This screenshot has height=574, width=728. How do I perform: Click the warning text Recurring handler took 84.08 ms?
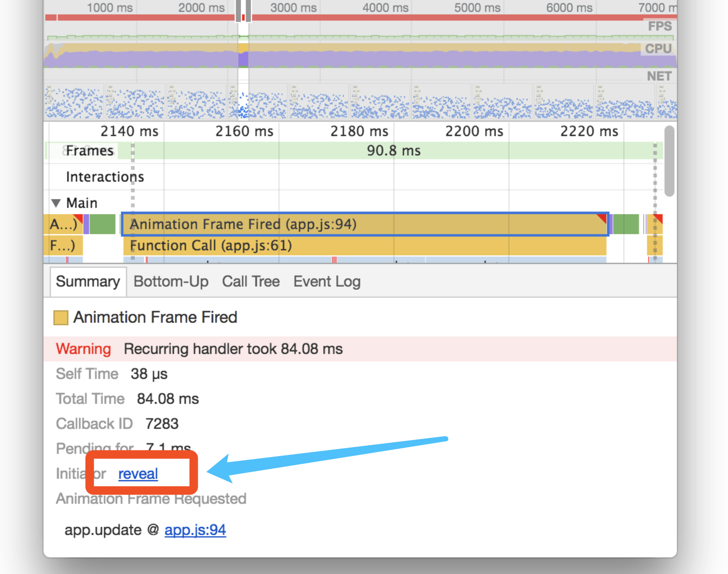click(x=233, y=349)
